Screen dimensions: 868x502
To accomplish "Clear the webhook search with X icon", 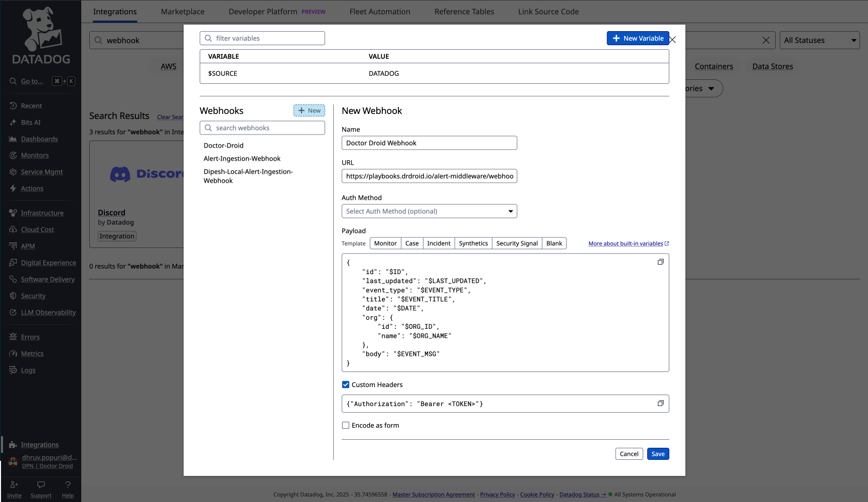I will point(766,40).
